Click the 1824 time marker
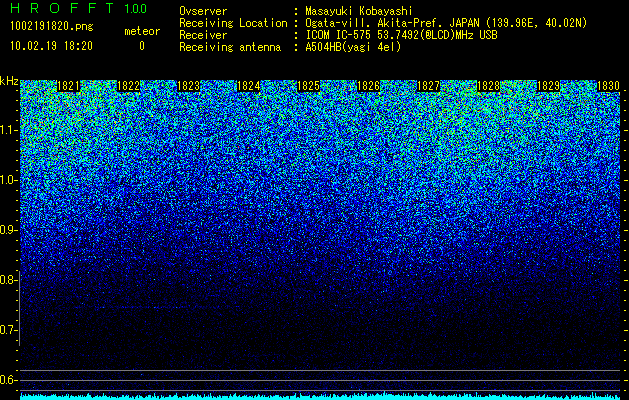 coord(249,86)
